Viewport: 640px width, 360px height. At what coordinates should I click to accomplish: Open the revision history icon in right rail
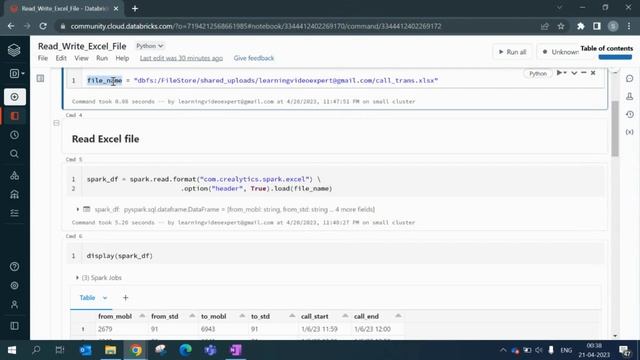coord(629,114)
